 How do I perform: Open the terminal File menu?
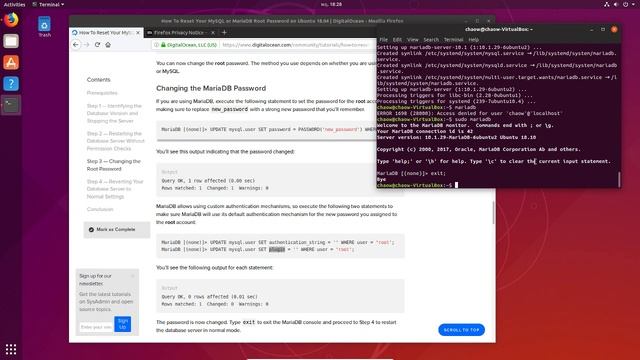point(384,40)
